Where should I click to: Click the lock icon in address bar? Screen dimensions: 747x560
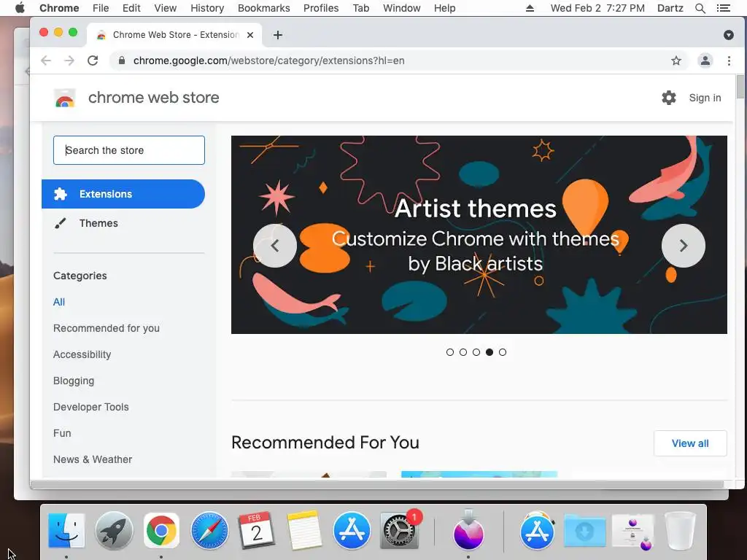[x=122, y=61]
